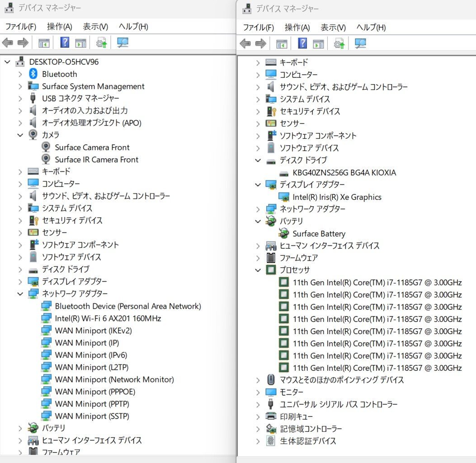Image resolution: width=476 pixels, height=463 pixels.
Task: Click the セキュリティ デバイス key icon in left window
Action: point(33,220)
